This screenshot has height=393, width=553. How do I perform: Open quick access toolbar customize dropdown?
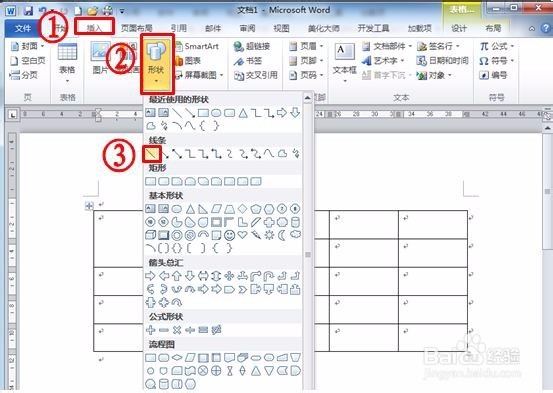[122, 11]
